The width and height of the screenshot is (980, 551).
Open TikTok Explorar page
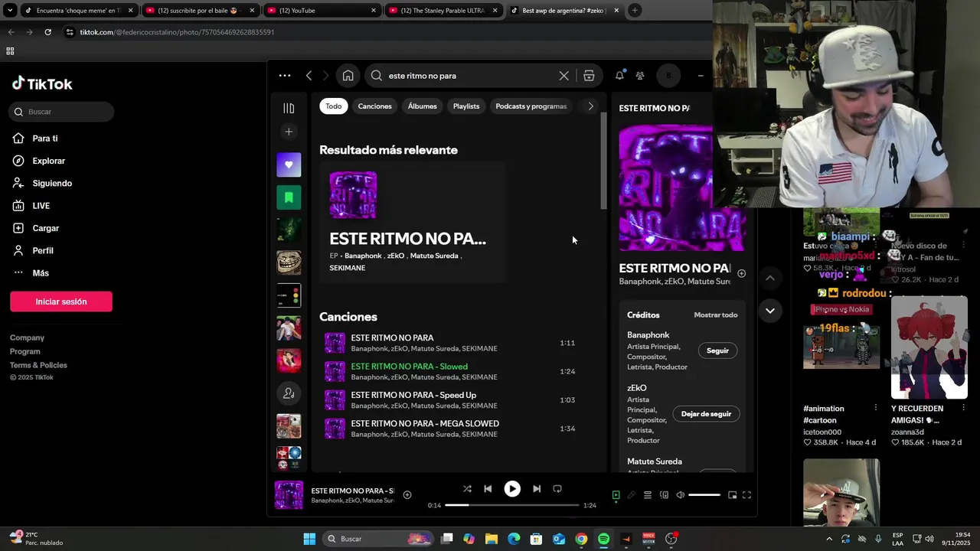click(48, 161)
